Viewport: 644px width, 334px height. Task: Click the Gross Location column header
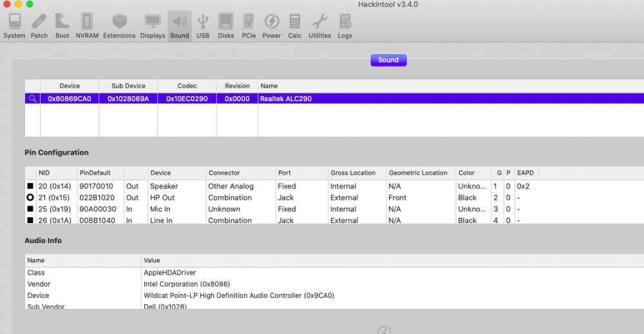tap(357, 173)
